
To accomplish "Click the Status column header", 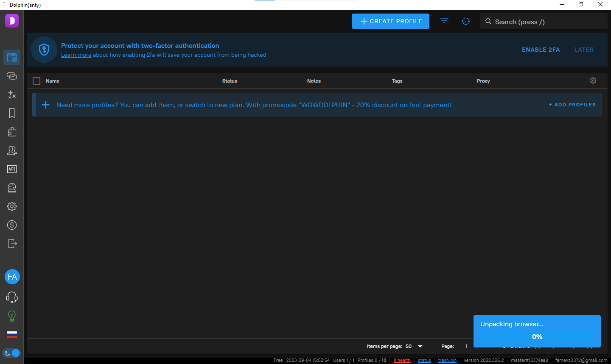I will tap(230, 81).
